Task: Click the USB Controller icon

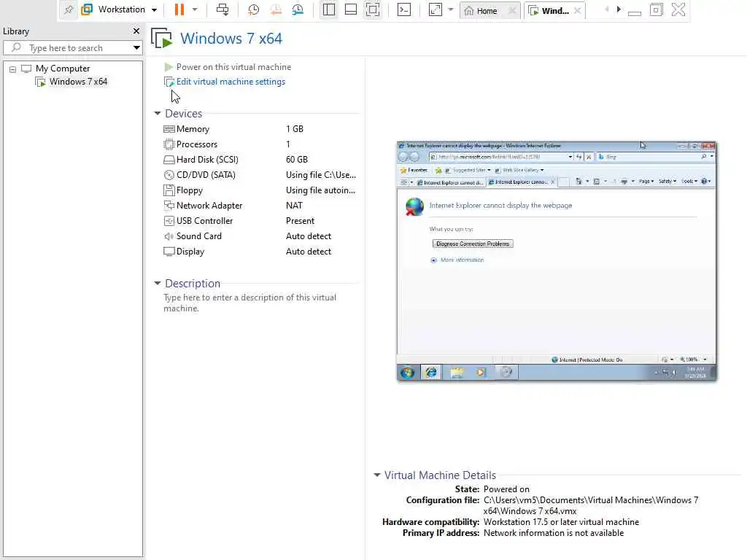Action: tap(169, 221)
